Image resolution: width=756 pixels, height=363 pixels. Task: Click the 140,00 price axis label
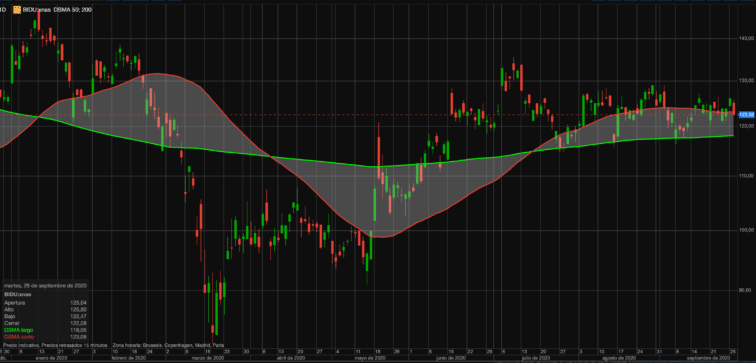click(x=747, y=38)
